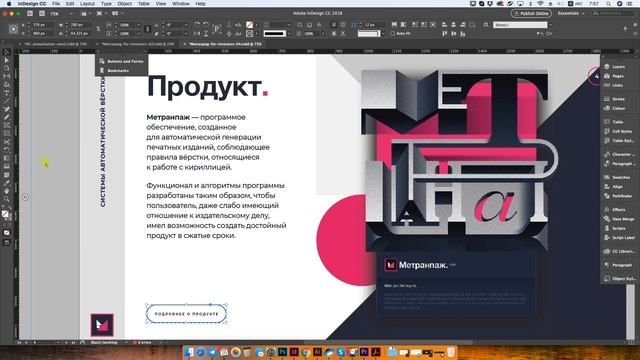The height and width of the screenshot is (360, 640).
Task: Open the scale Y percentage dropdown
Action: (x=139, y=33)
